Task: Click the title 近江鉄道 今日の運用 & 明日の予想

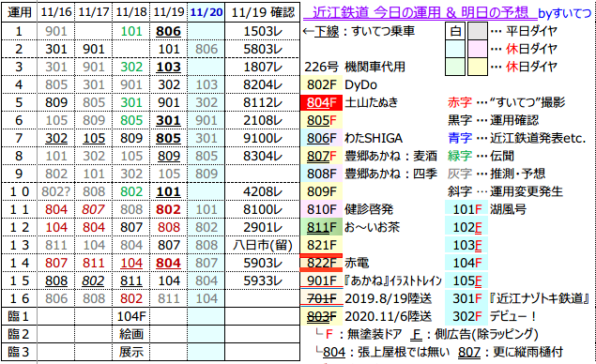Action: pyautogui.click(x=420, y=12)
